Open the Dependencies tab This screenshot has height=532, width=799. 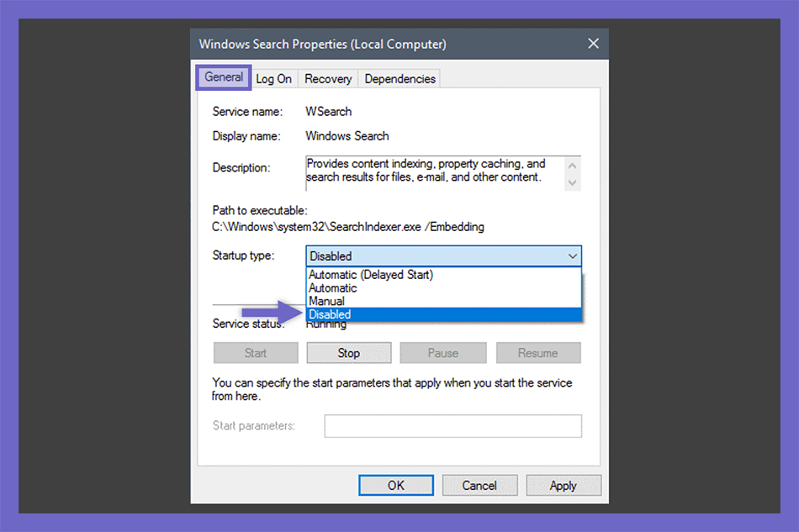click(x=399, y=79)
